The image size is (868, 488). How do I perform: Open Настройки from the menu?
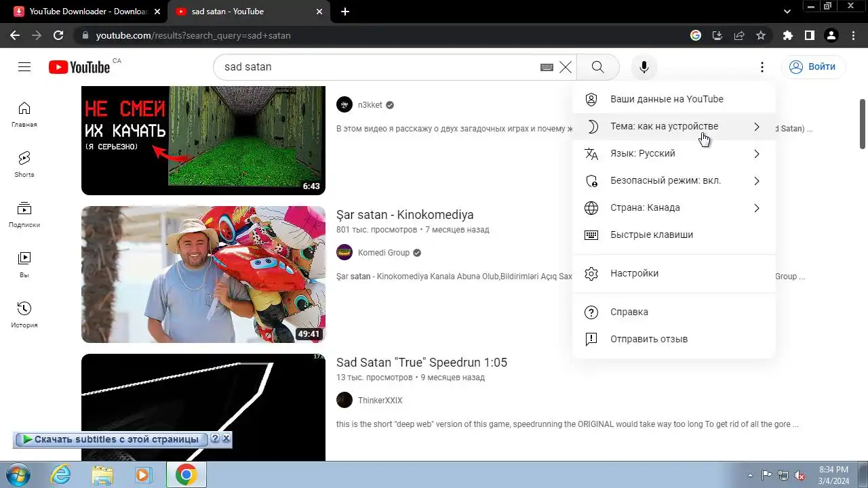click(673, 273)
